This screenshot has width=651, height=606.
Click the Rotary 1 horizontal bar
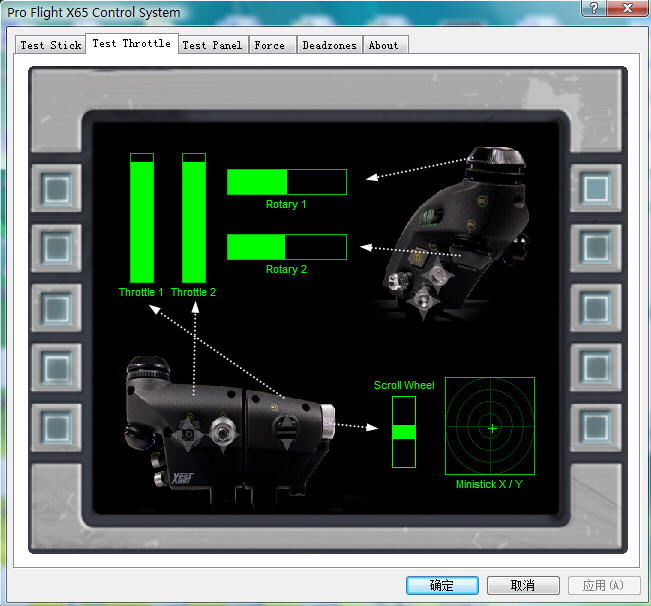[x=287, y=182]
